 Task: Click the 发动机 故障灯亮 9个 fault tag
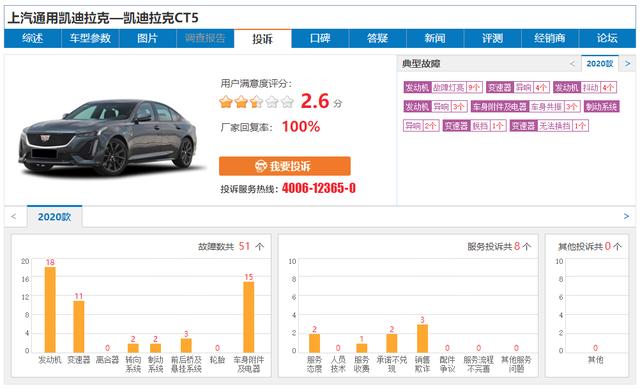click(443, 87)
